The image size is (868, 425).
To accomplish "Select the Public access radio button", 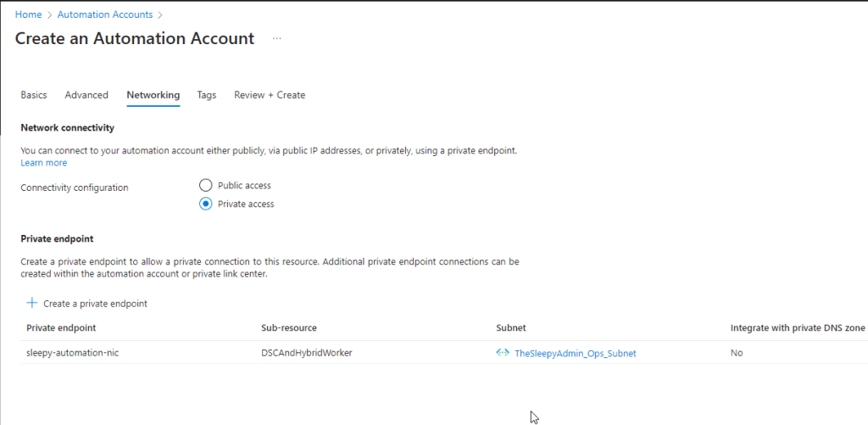I will [x=205, y=185].
